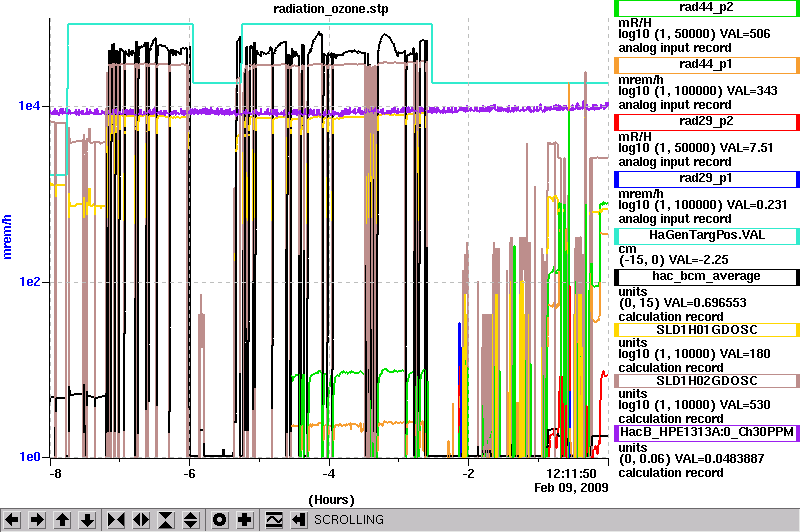
Task: Click the circle auto-scale toolbar button
Action: click(219, 520)
